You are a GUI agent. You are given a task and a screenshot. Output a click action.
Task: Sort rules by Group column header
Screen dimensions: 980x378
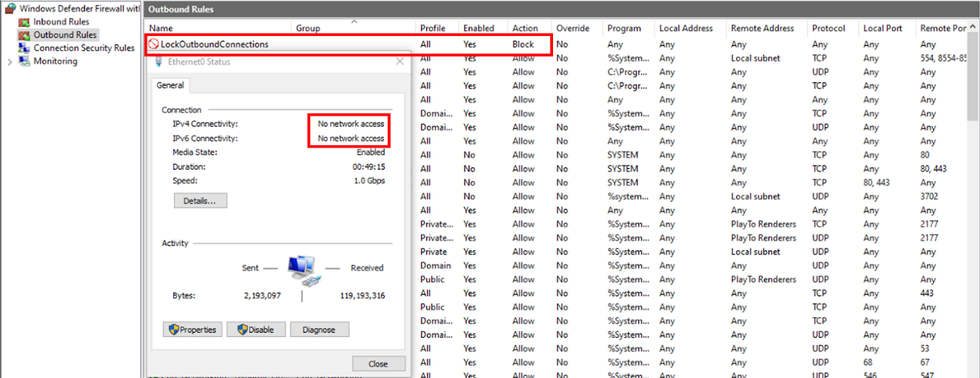[308, 28]
